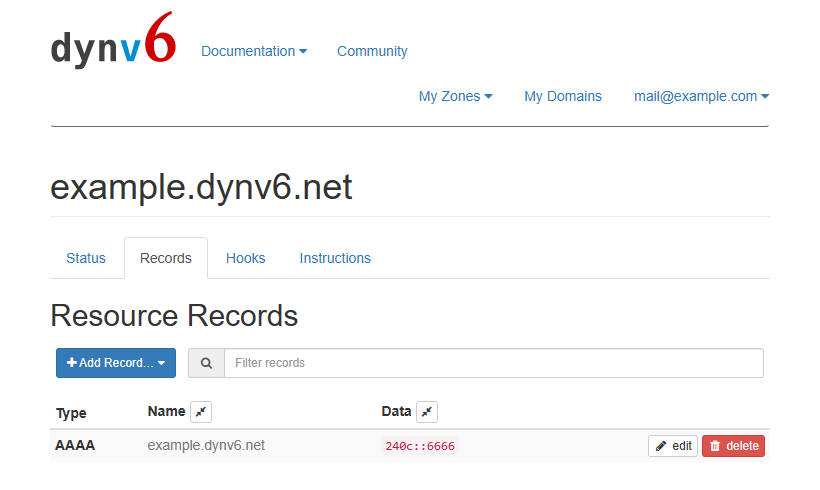Delete the AAAA record

point(733,446)
